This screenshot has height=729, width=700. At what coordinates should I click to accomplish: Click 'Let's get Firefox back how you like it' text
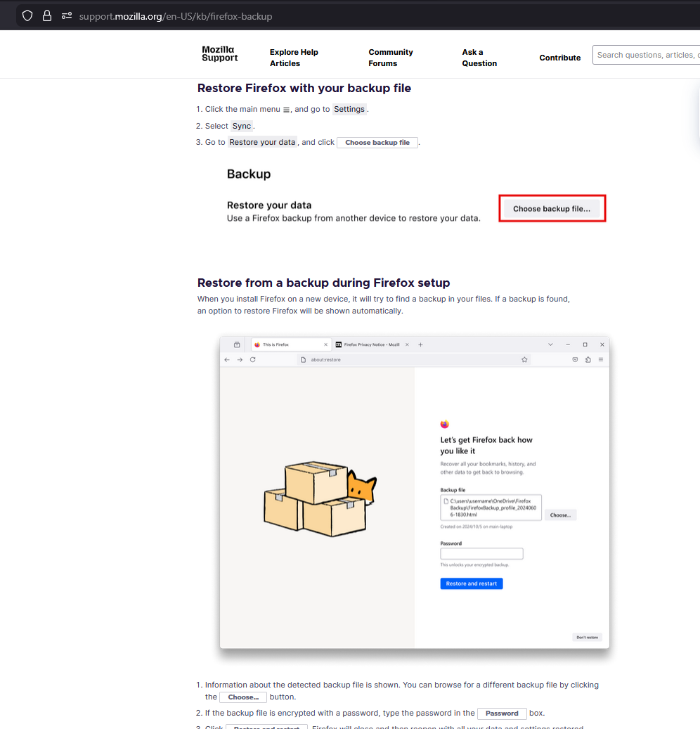pyautogui.click(x=486, y=446)
